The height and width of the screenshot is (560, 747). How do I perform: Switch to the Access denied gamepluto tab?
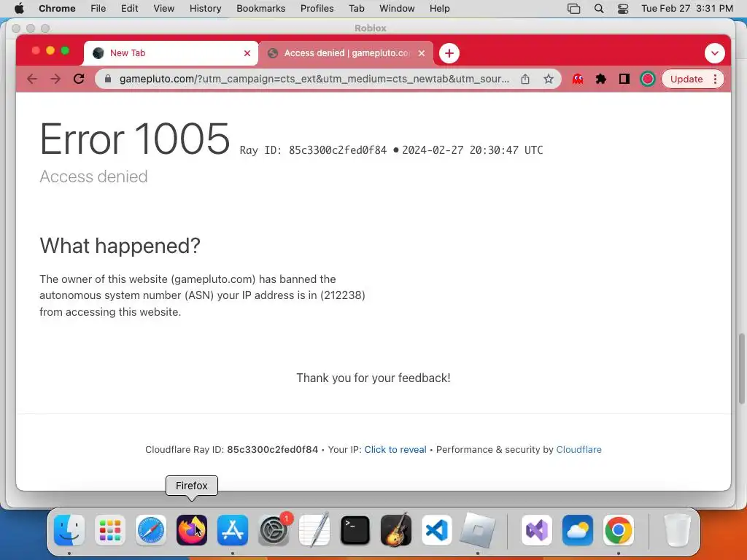346,53
